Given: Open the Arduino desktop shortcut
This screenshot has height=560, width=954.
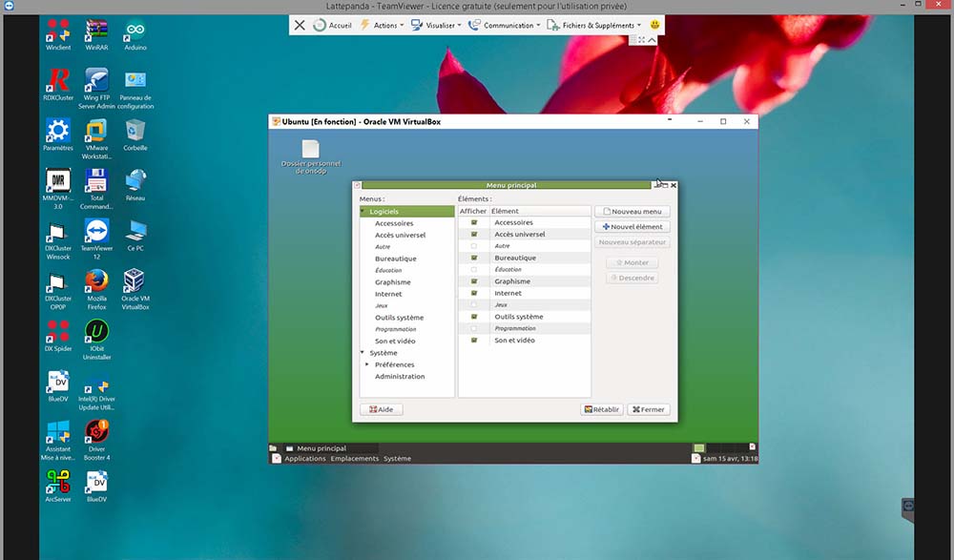Looking at the screenshot, I should click(x=135, y=34).
